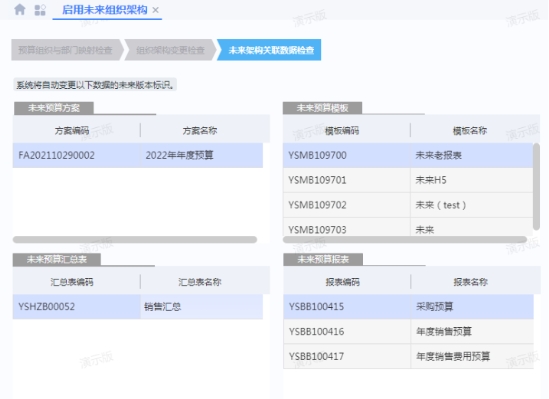This screenshot has height=399, width=549.
Task: Select report row YSBB100415 采购预算
Action: (408, 307)
